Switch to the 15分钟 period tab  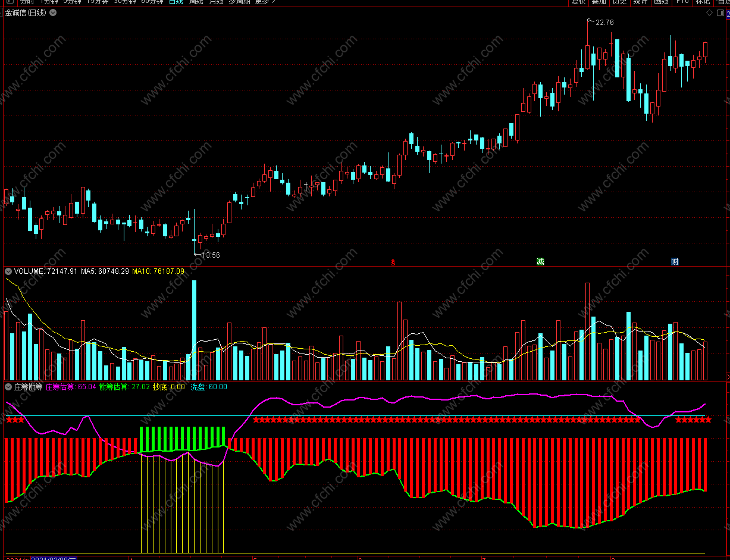(98, 2)
